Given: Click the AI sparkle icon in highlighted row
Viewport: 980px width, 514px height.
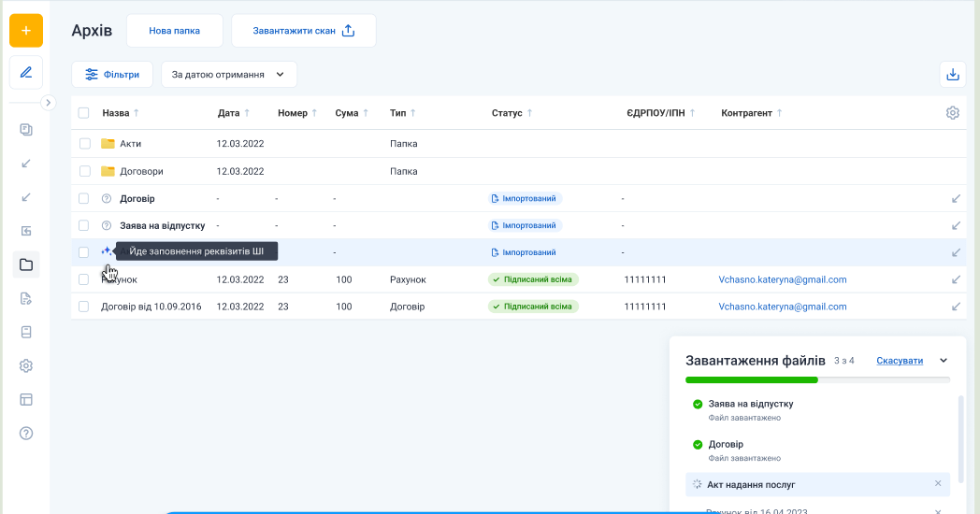Looking at the screenshot, I should point(107,251).
